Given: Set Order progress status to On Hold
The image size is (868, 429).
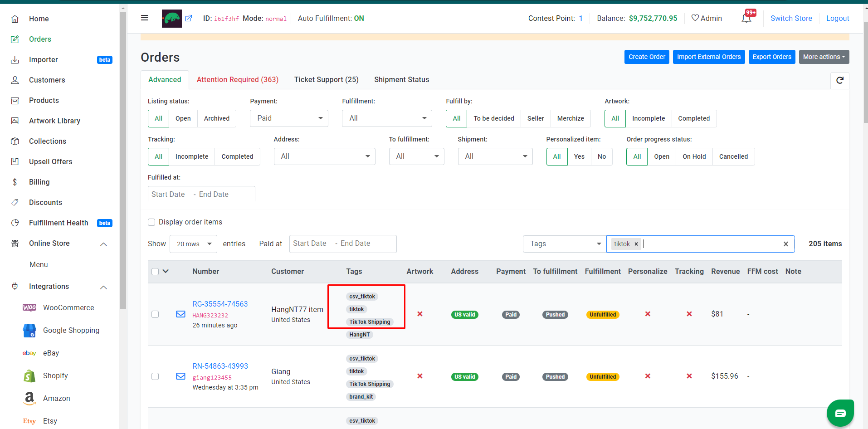Looking at the screenshot, I should coord(694,156).
